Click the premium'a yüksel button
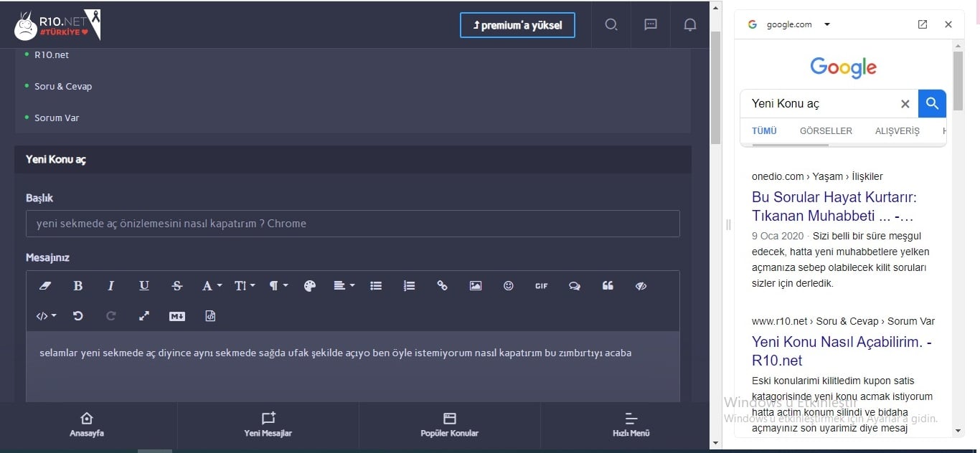Image resolution: width=980 pixels, height=453 pixels. (x=517, y=25)
